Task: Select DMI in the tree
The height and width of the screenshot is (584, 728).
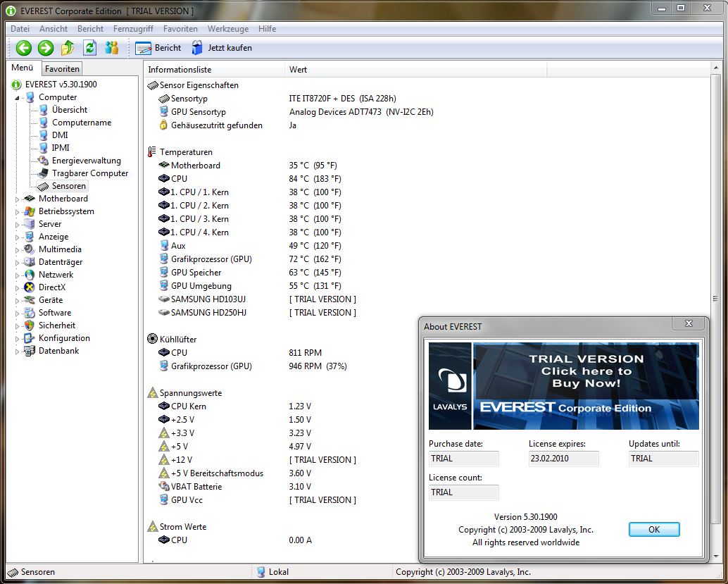Action: pyautogui.click(x=60, y=135)
